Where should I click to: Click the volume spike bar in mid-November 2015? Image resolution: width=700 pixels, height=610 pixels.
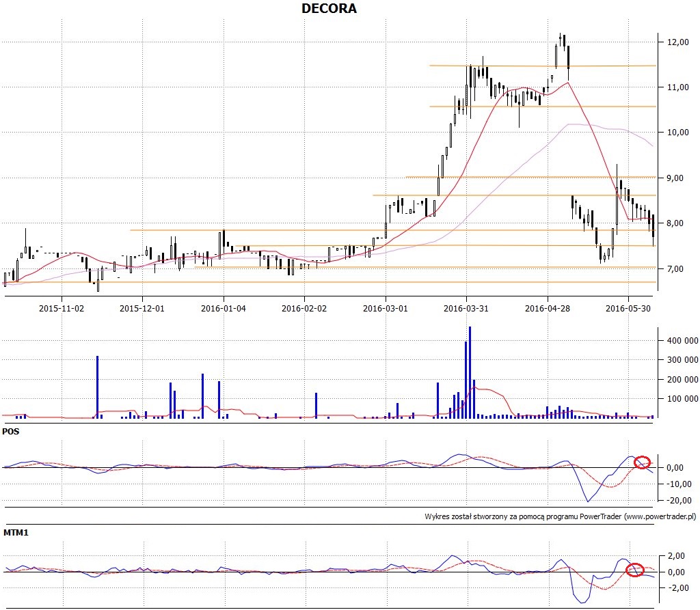tap(97, 387)
